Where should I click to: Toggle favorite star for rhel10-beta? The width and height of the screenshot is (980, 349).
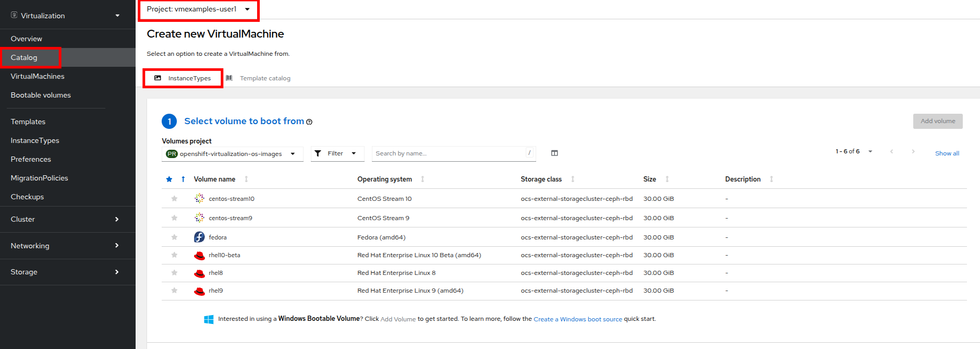[174, 255]
